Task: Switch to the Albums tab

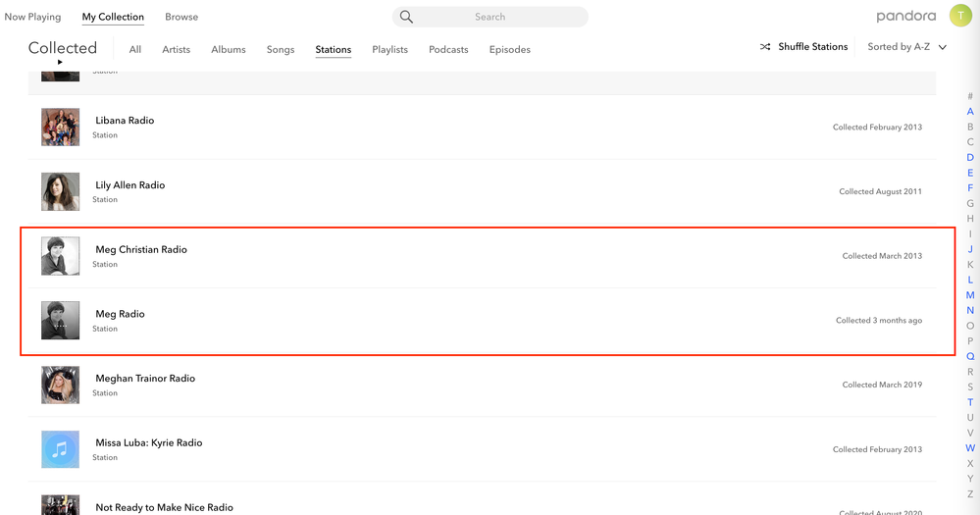Action: tap(229, 49)
